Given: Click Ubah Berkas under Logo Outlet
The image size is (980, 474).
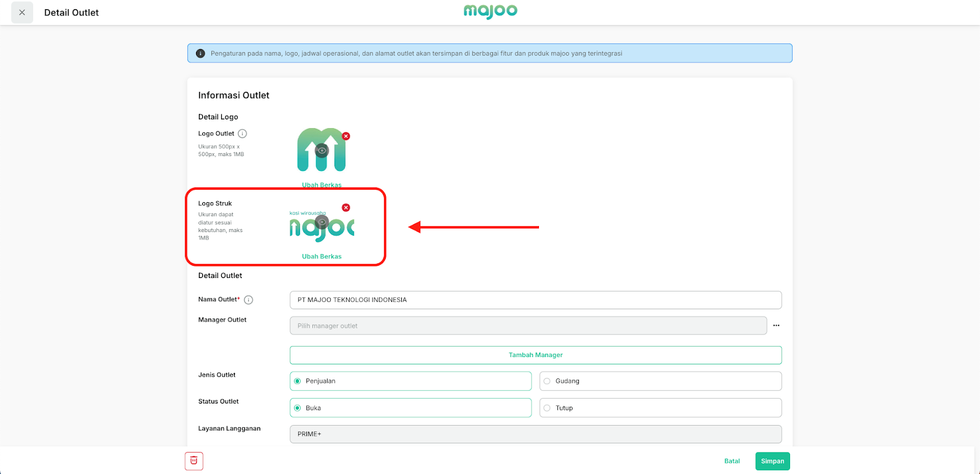Looking at the screenshot, I should coord(322,185).
